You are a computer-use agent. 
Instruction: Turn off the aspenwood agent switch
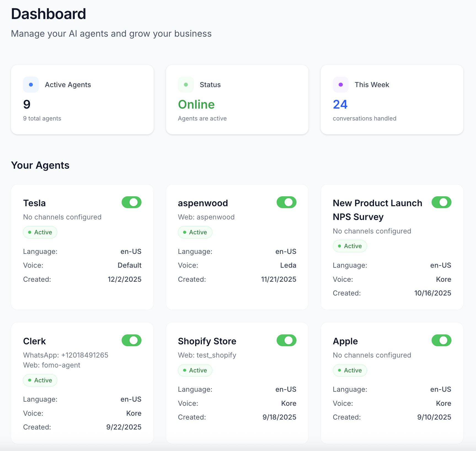coord(286,202)
